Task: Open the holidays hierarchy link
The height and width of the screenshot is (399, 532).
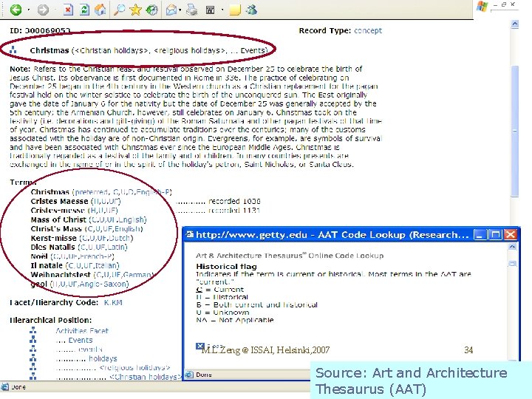Action: (x=103, y=358)
